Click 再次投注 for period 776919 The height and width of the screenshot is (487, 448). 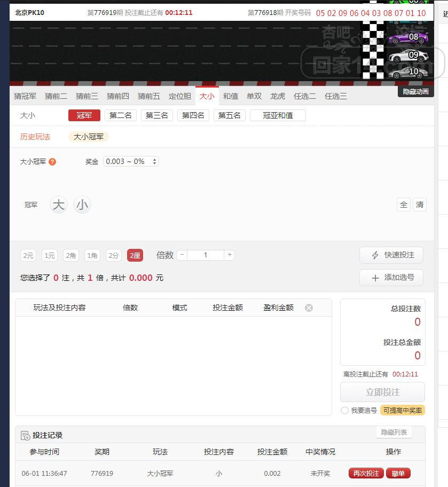(x=366, y=474)
